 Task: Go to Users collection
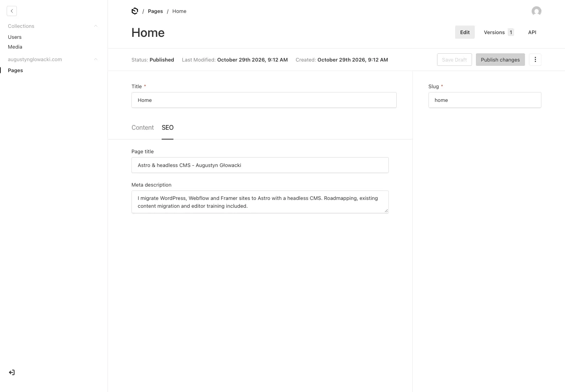pyautogui.click(x=15, y=37)
